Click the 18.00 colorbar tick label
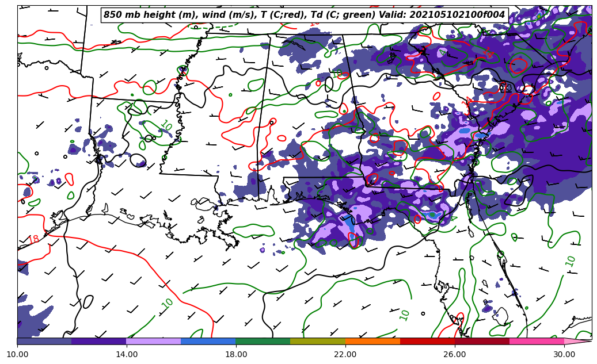 [235, 354]
